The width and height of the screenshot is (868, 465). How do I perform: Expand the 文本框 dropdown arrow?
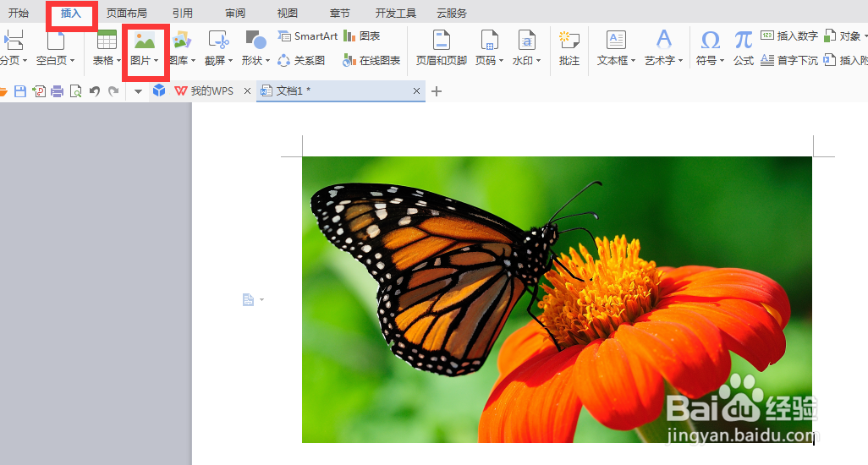coord(633,61)
